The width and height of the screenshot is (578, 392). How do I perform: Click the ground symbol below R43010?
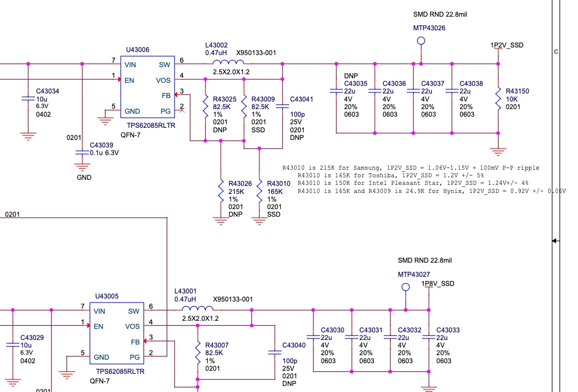click(x=259, y=221)
